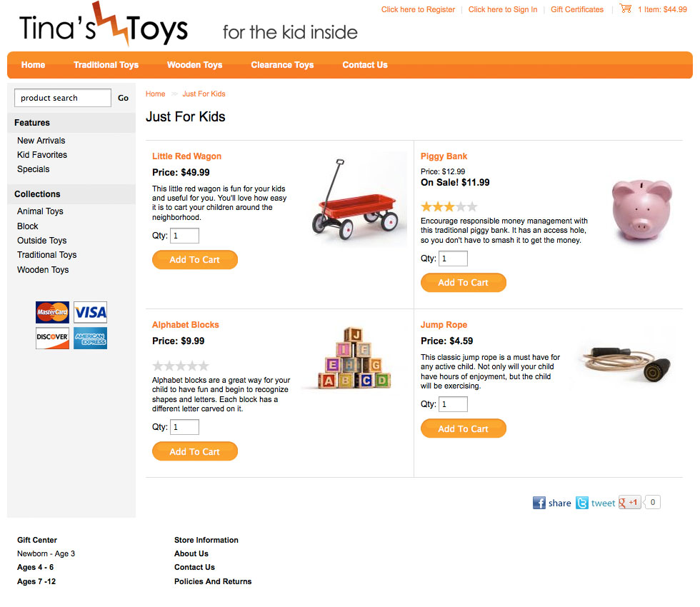The width and height of the screenshot is (700, 607).
Task: Click the VISA payment logo
Action: coord(90,312)
